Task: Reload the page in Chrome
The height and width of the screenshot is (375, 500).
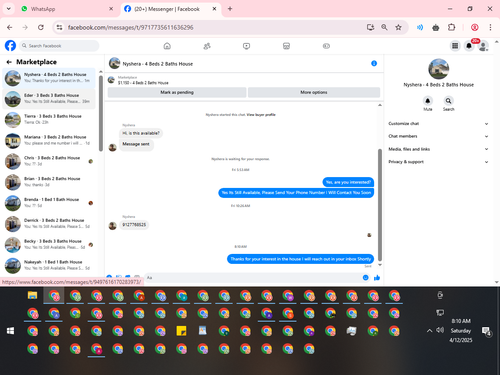Action: click(41, 27)
